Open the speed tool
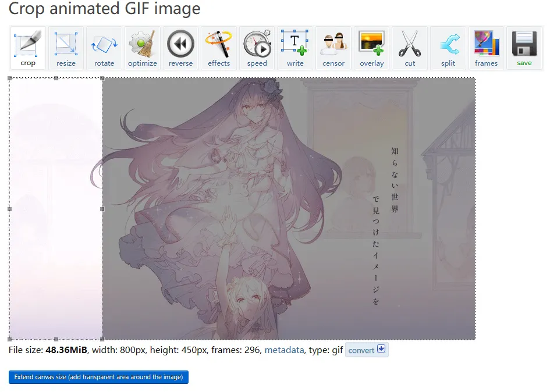The image size is (557, 392). pyautogui.click(x=257, y=48)
